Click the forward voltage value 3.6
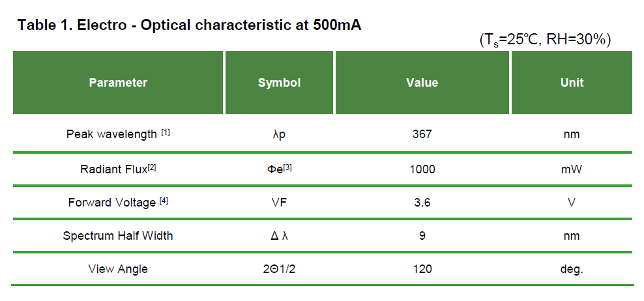644x301 pixels. pyautogui.click(x=422, y=203)
